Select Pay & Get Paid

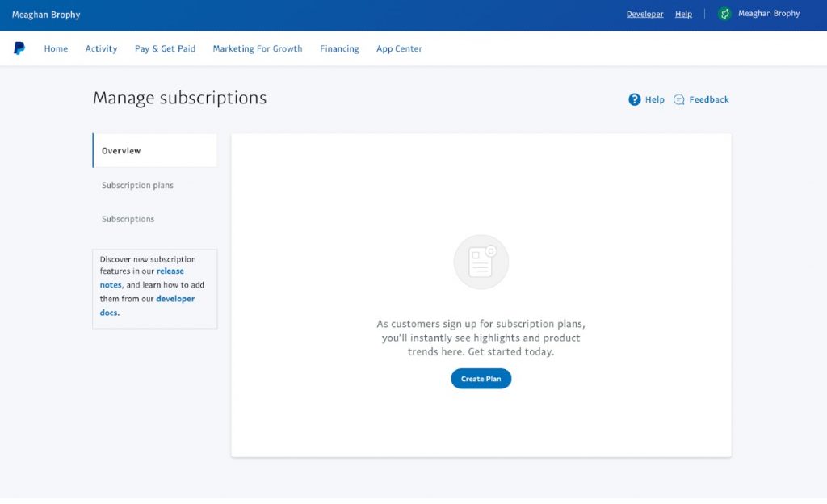tap(165, 48)
